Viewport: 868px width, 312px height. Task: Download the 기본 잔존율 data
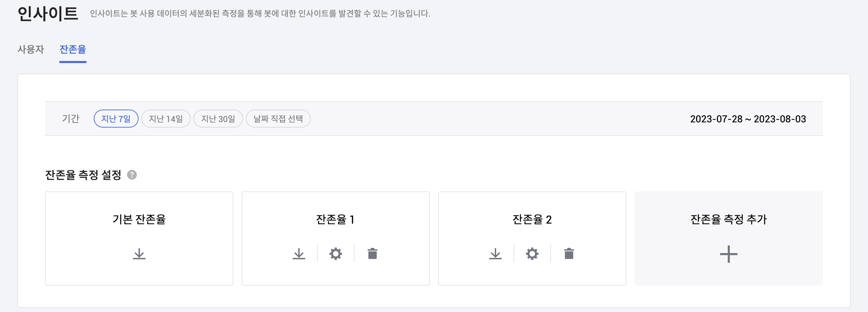pos(139,254)
